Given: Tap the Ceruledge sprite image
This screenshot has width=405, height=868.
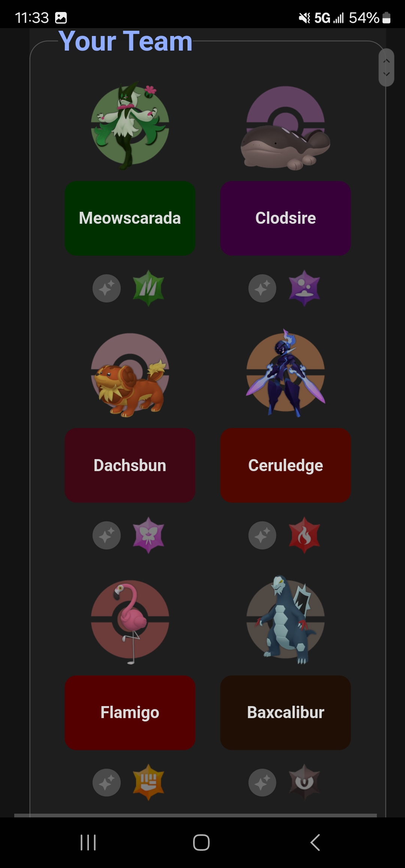Looking at the screenshot, I should [285, 373].
